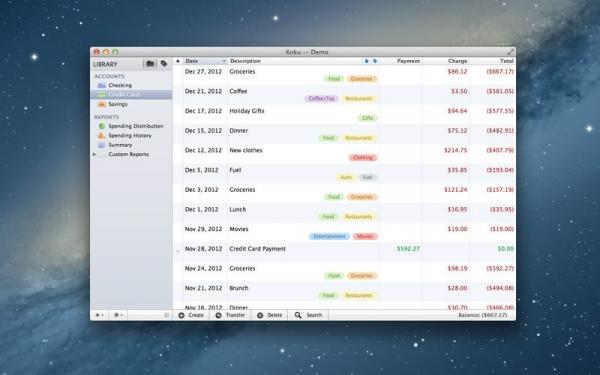Viewport: 600px width, 375px height.
Task: Open the gear actions menu at sidebar bottom
Action: 118,315
